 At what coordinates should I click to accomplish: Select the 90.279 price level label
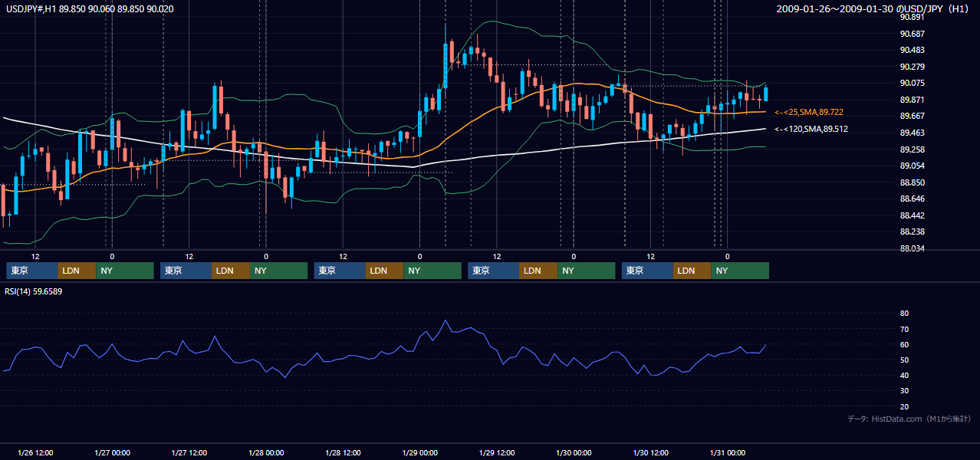[x=912, y=67]
